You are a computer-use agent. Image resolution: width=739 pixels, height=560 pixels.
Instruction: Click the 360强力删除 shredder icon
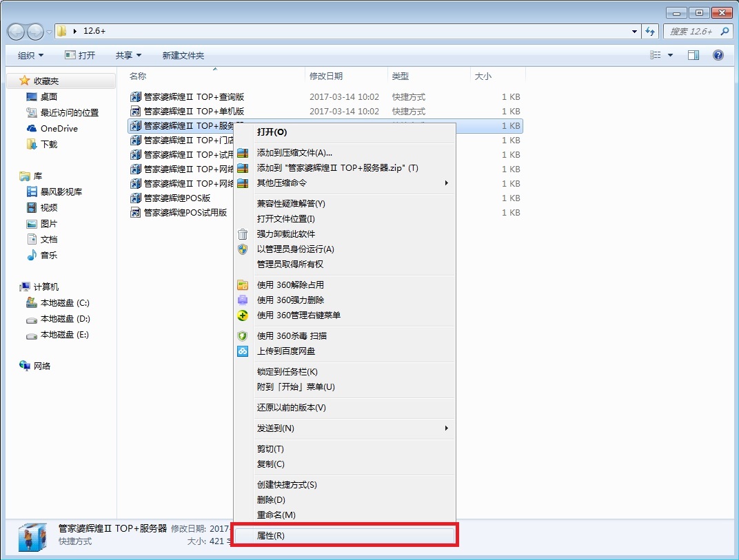[243, 300]
